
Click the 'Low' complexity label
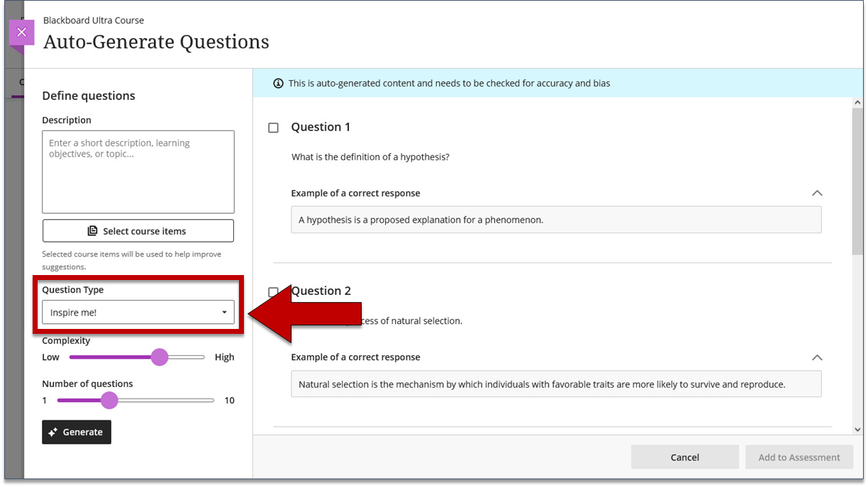pos(50,357)
